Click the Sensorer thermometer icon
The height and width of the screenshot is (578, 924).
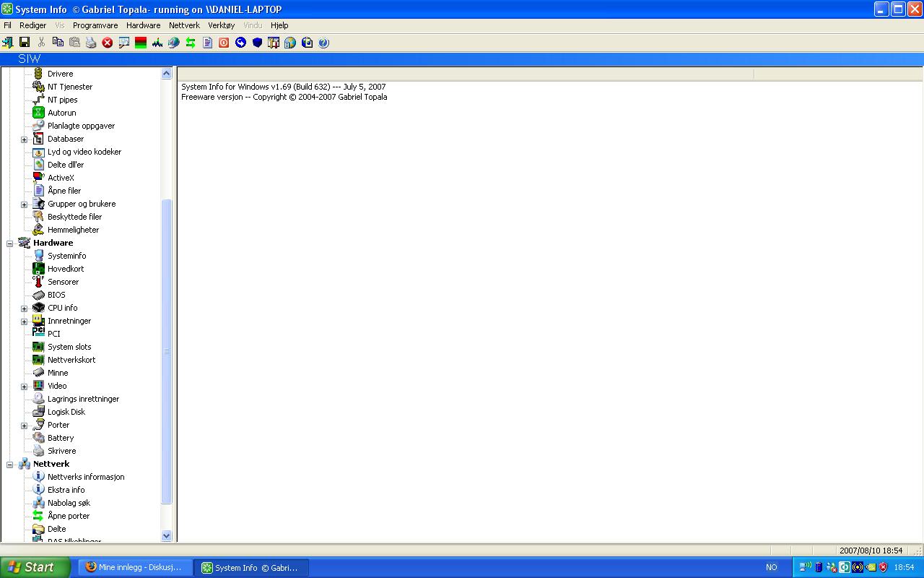[x=38, y=282]
